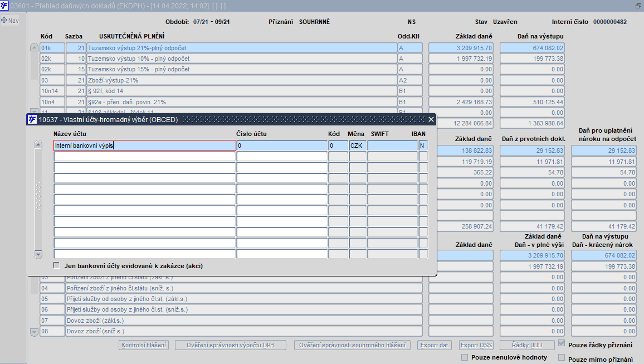
Task: Select row Pořízení zboží z jiného čl.státu (sníž. s.)
Action: pyautogui.click(x=244, y=288)
